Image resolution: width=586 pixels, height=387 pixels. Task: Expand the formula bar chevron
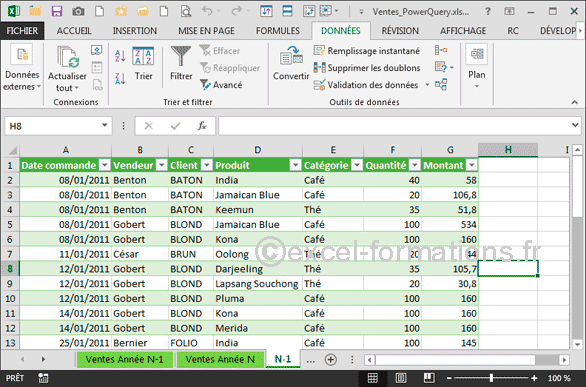click(575, 125)
